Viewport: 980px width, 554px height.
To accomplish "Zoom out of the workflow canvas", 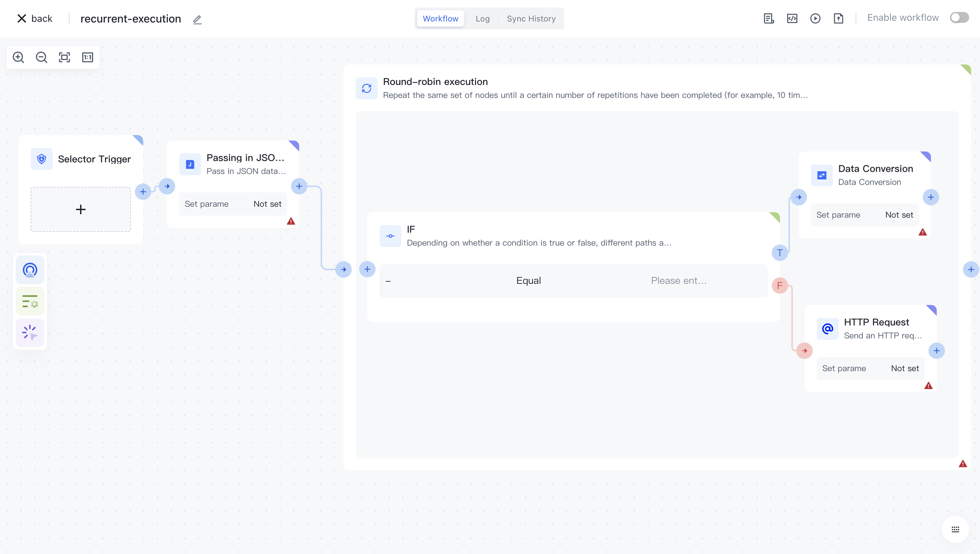I will 41,57.
